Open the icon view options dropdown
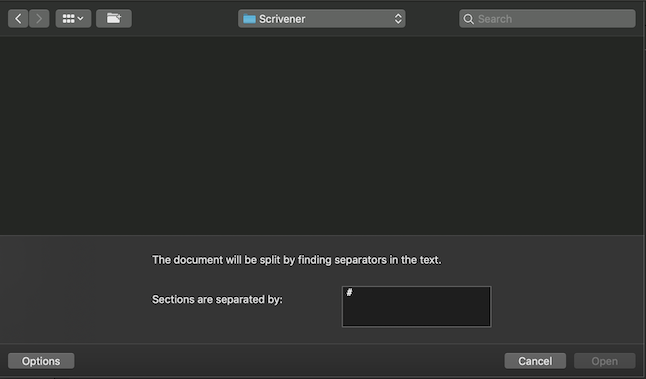Screen dimensions: 646x379 point(73,19)
